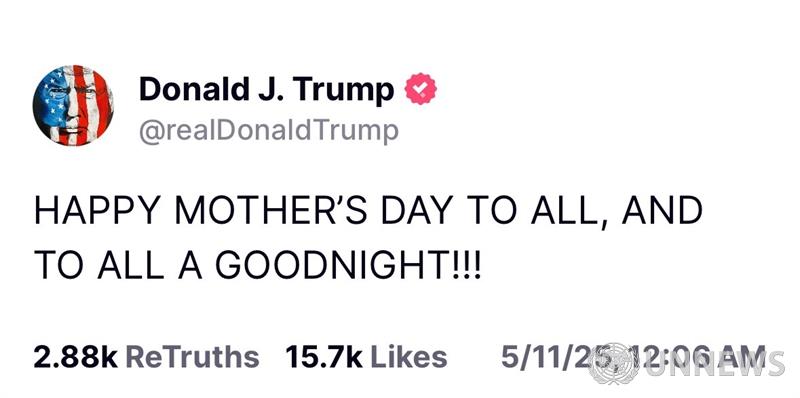The image size is (800, 398).
Task: View the ReTruths label list
Action: coord(192,357)
